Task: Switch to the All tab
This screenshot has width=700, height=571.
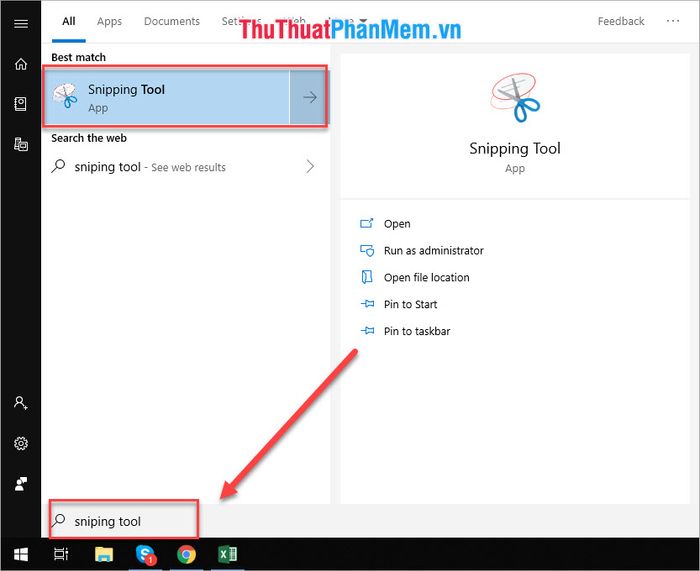Action: pos(69,21)
